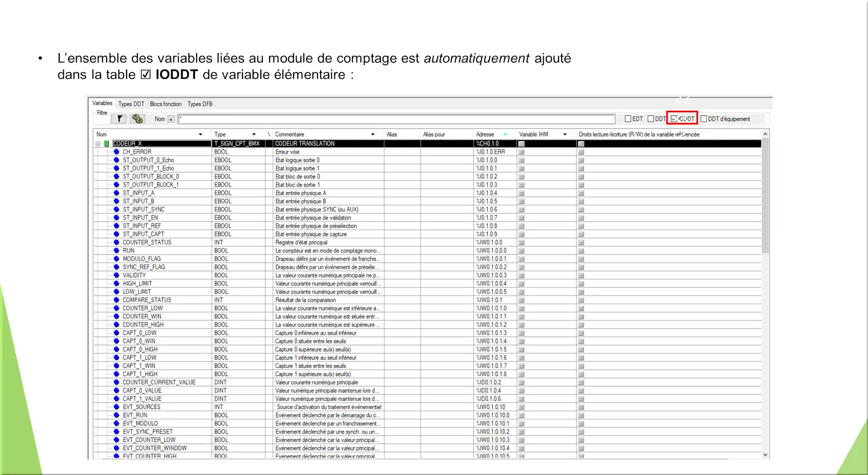
Task: Toggle R/W rights checkbox for VALIDITY row
Action: (581, 276)
